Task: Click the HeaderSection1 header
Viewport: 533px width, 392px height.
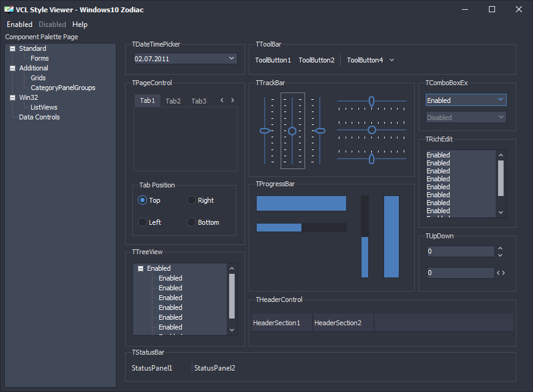Action: click(282, 323)
